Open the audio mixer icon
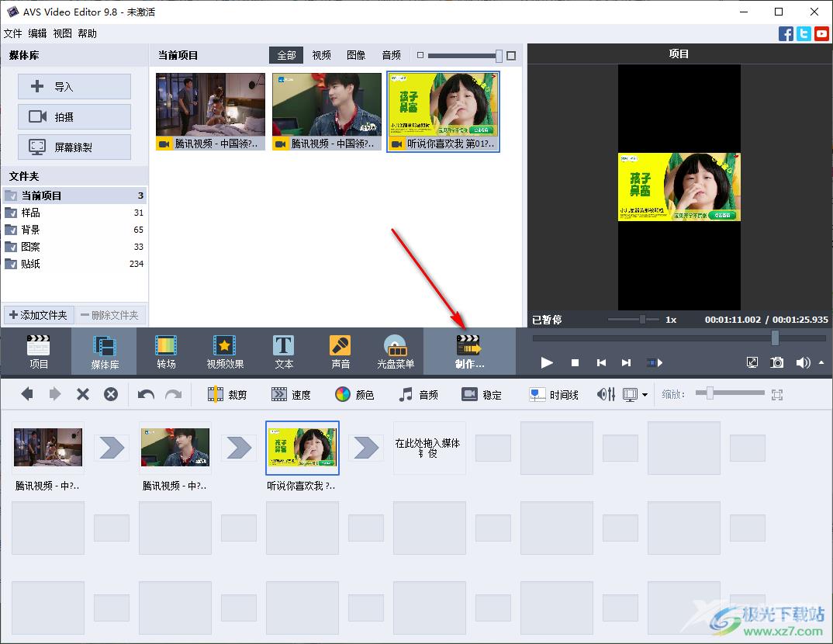 (606, 394)
